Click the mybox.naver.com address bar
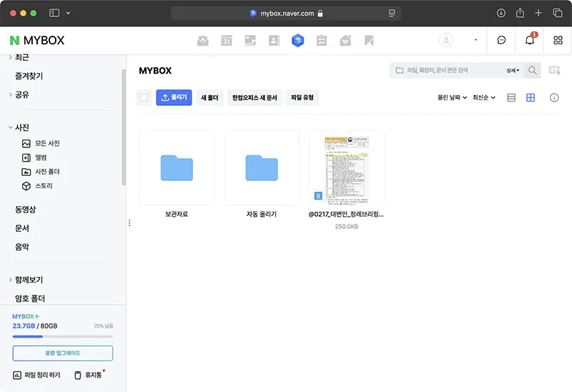 click(286, 13)
